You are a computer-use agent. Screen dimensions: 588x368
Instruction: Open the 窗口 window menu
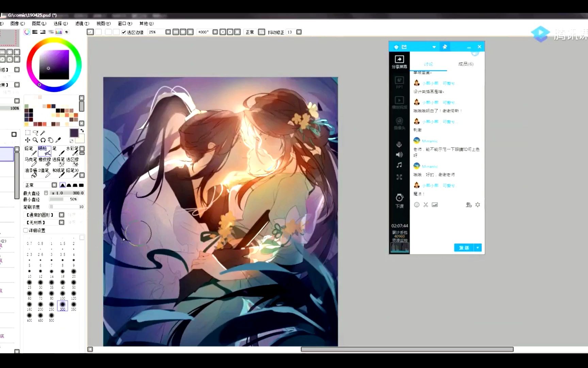click(x=125, y=24)
